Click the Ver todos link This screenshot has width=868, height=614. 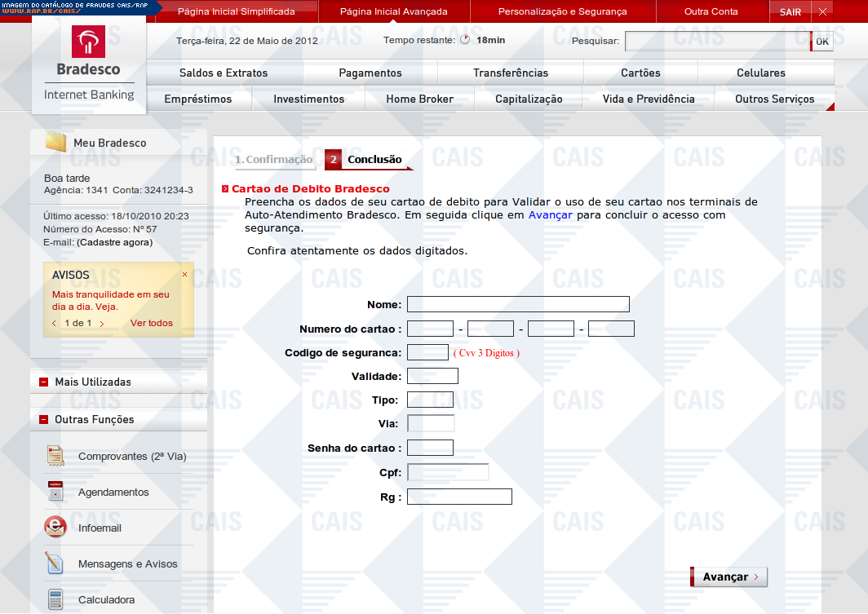152,323
